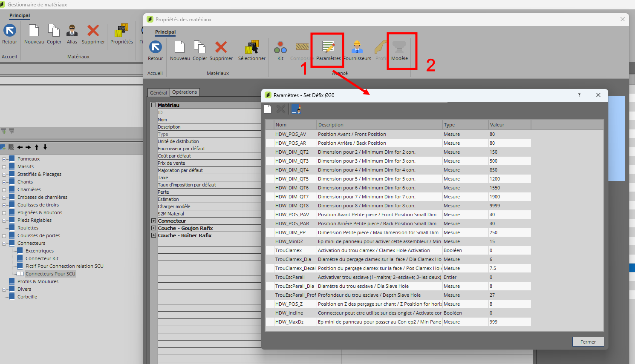This screenshot has height=364, width=635.
Task: Collapse the Matériau property group
Action: point(153,105)
